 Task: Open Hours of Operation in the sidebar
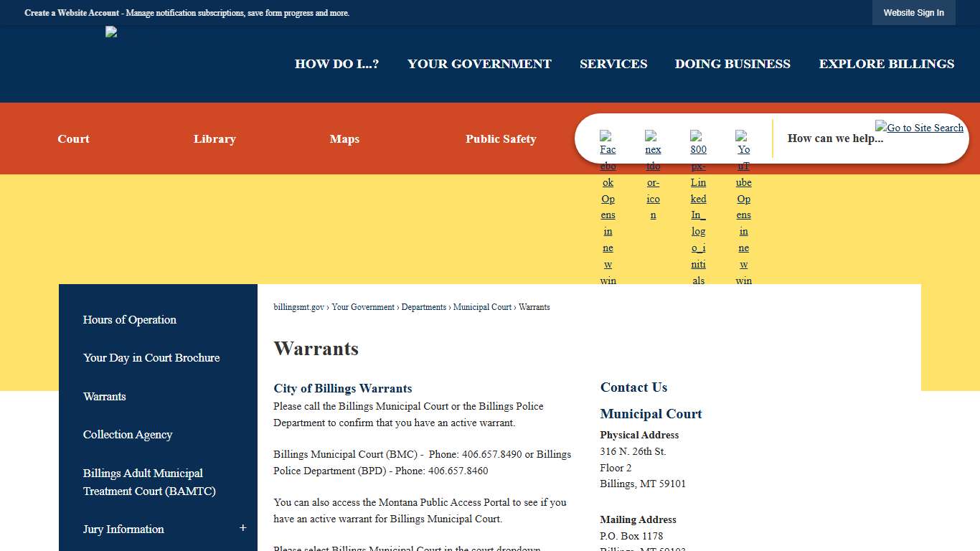point(129,319)
